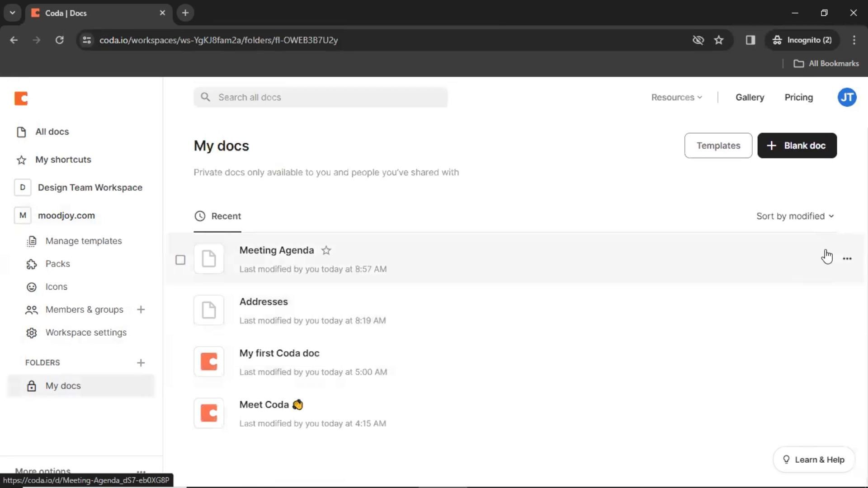Open a new browser tab
The width and height of the screenshot is (868, 488).
pyautogui.click(x=185, y=13)
